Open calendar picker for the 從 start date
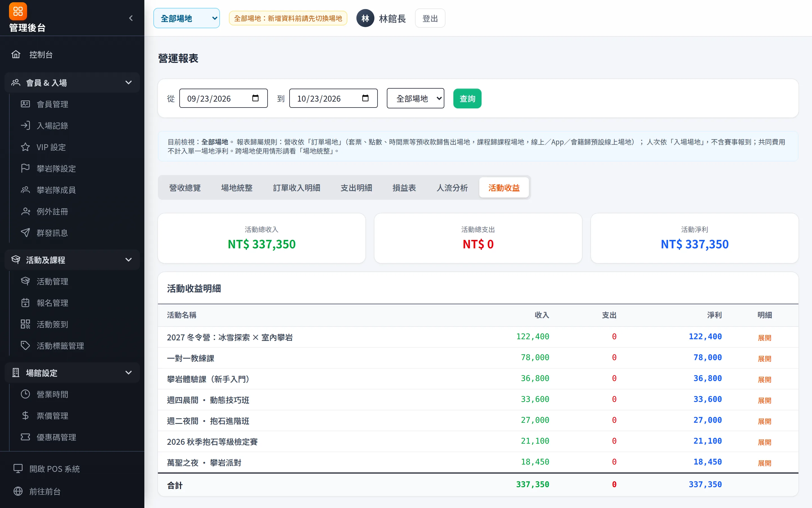Image resolution: width=812 pixels, height=508 pixels. click(x=255, y=98)
